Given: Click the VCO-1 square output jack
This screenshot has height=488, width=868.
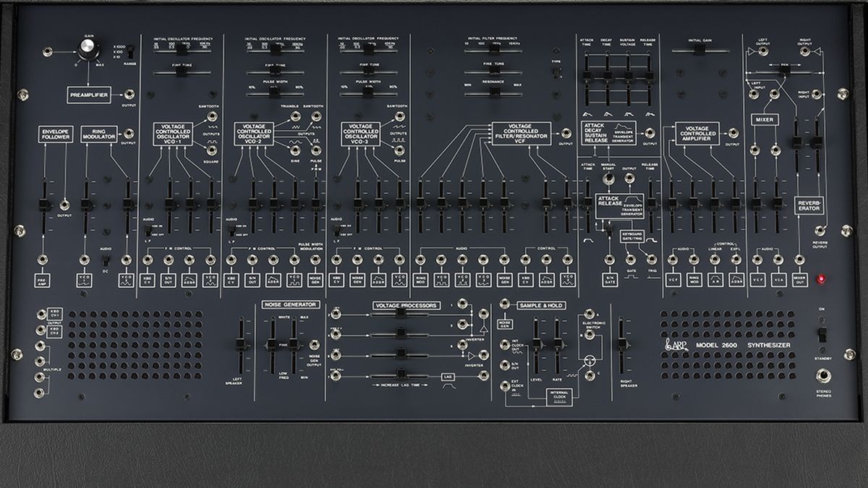Looking at the screenshot, I should 213,149.
